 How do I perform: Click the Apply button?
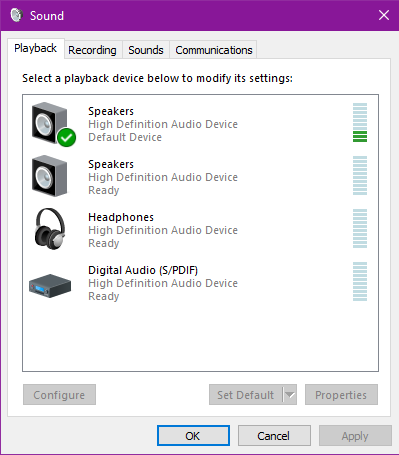point(355,436)
